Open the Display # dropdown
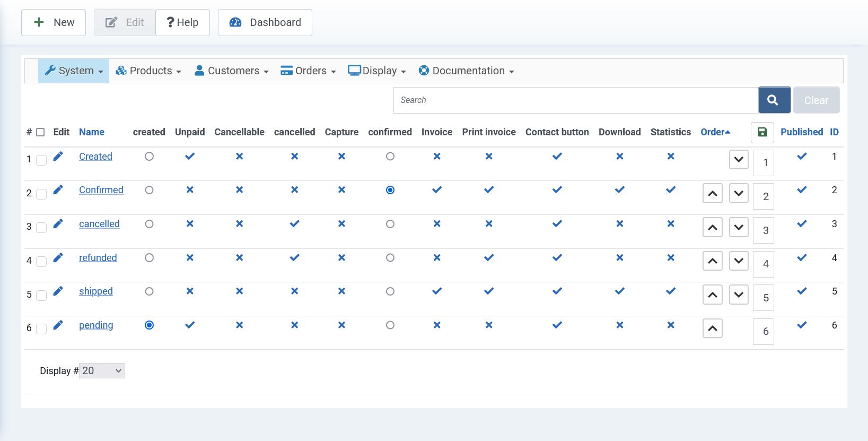 (x=102, y=371)
